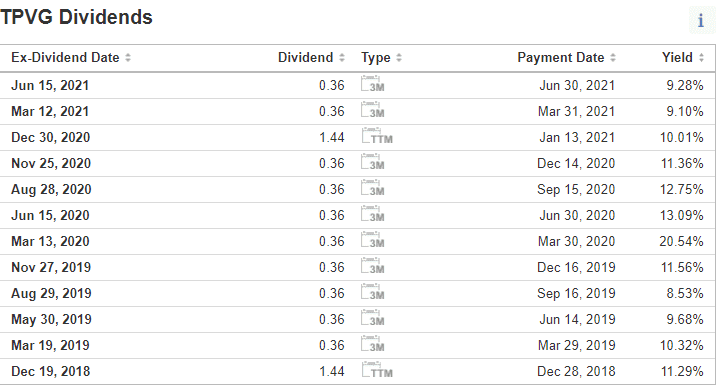
Task: Select the Dec 19, 2018 ex-dividend date
Action: coord(51,372)
